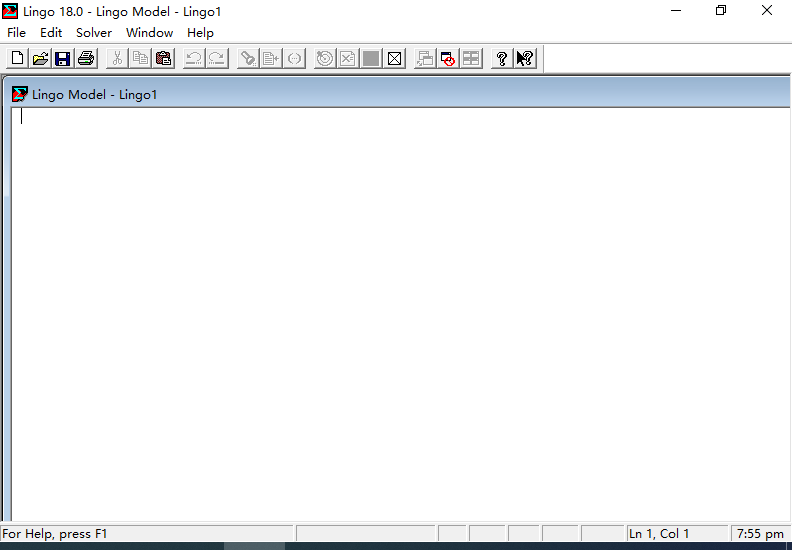Restore down the Lingo 18.0 window

coord(721,11)
